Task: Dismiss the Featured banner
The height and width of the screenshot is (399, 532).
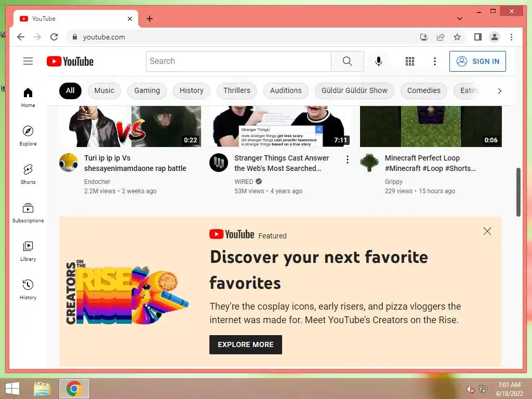Action: click(487, 231)
